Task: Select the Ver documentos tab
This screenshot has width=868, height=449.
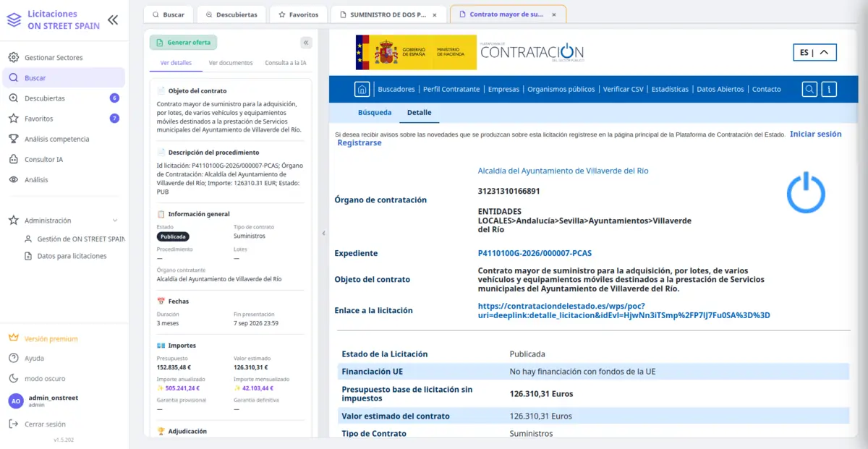Action: (x=231, y=63)
